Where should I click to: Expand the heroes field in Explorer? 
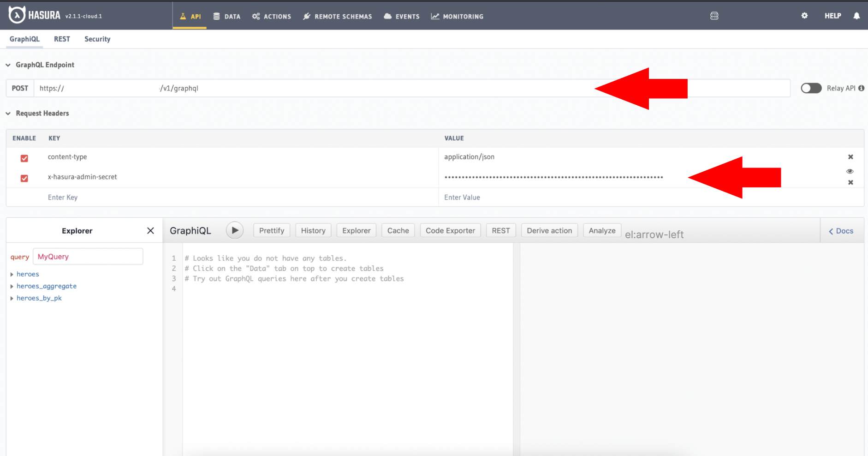tap(12, 275)
